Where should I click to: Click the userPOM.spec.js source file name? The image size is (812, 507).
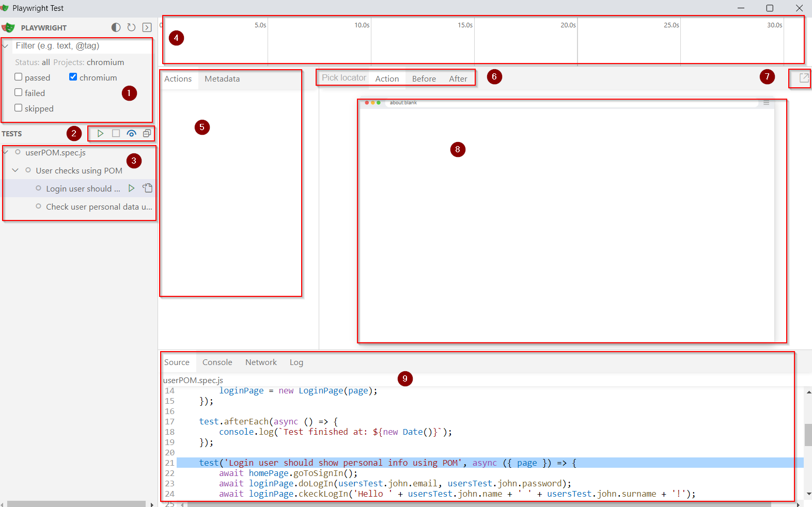(x=193, y=381)
